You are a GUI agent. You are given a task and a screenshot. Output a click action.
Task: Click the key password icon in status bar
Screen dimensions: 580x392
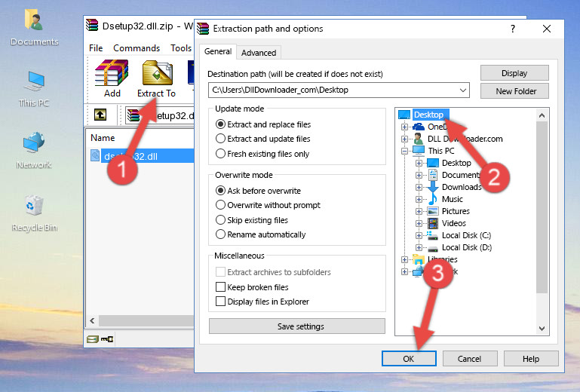click(107, 338)
